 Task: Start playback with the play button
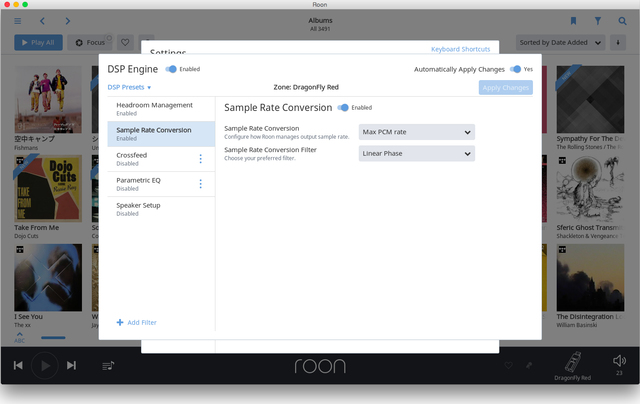tap(45, 365)
